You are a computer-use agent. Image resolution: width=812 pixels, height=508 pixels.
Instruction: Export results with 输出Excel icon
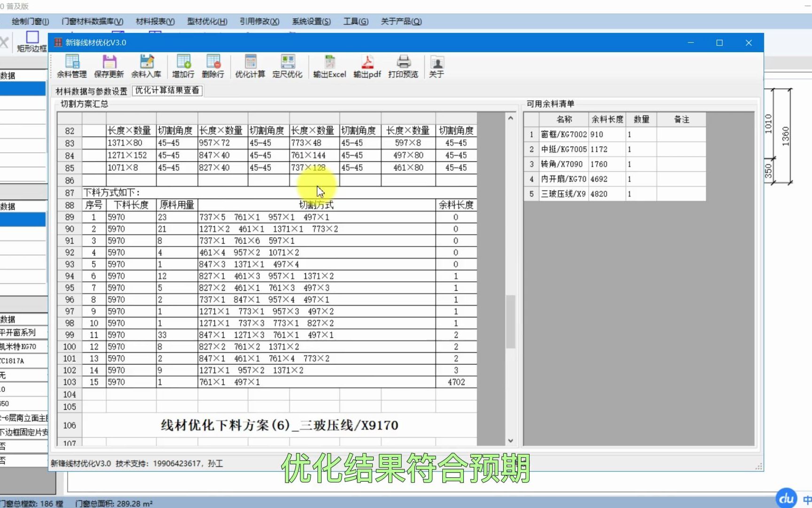tap(329, 66)
